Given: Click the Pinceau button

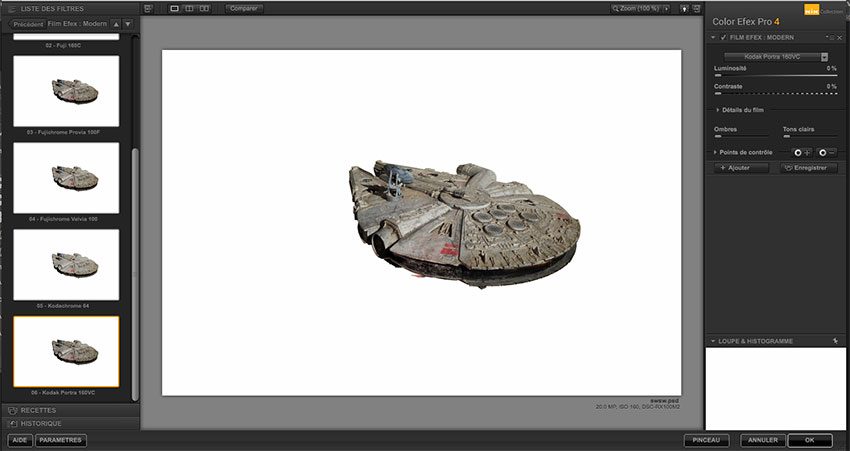Looking at the screenshot, I should [706, 440].
